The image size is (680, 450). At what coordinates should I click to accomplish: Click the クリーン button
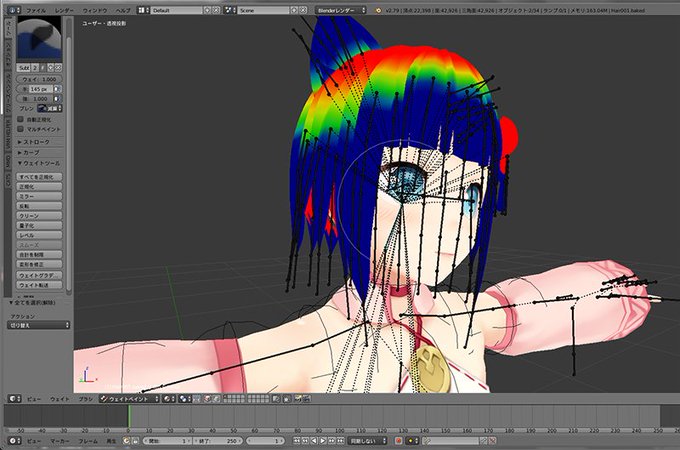(x=39, y=216)
